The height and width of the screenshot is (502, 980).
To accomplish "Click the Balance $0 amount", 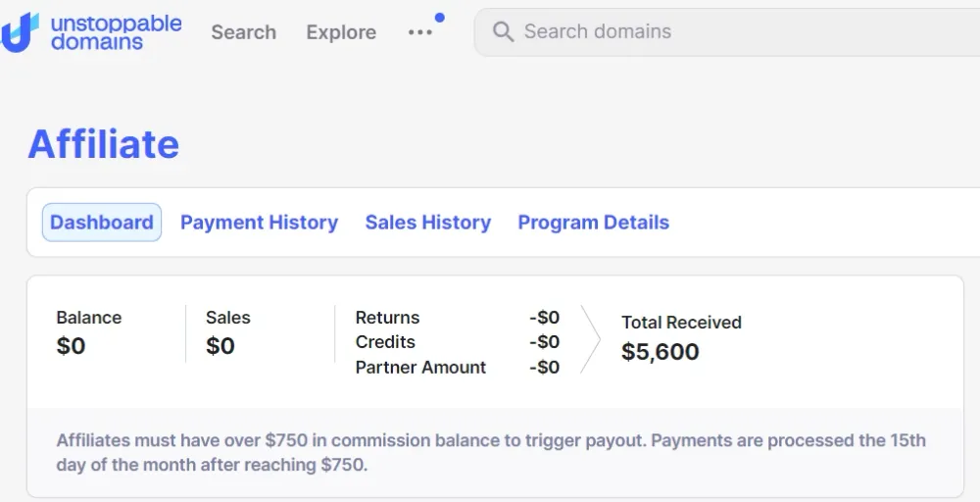I will tap(71, 346).
